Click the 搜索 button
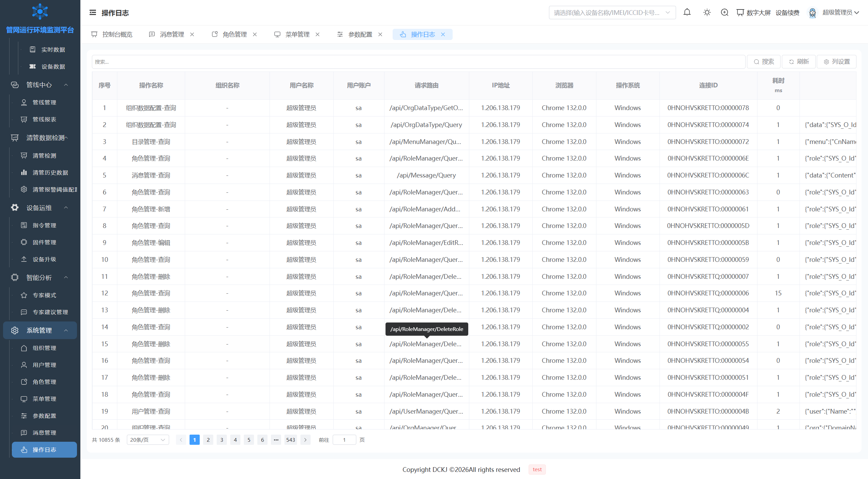The image size is (868, 479). [x=764, y=62]
